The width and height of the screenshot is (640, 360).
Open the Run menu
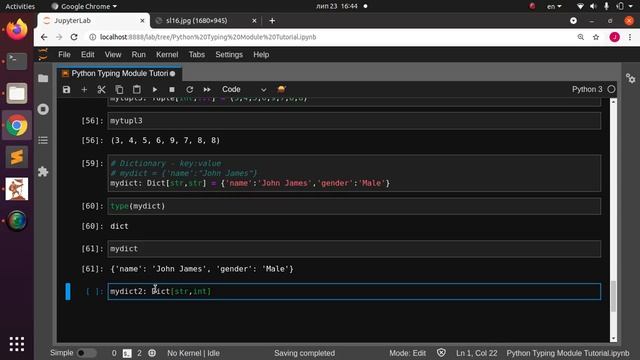click(138, 55)
